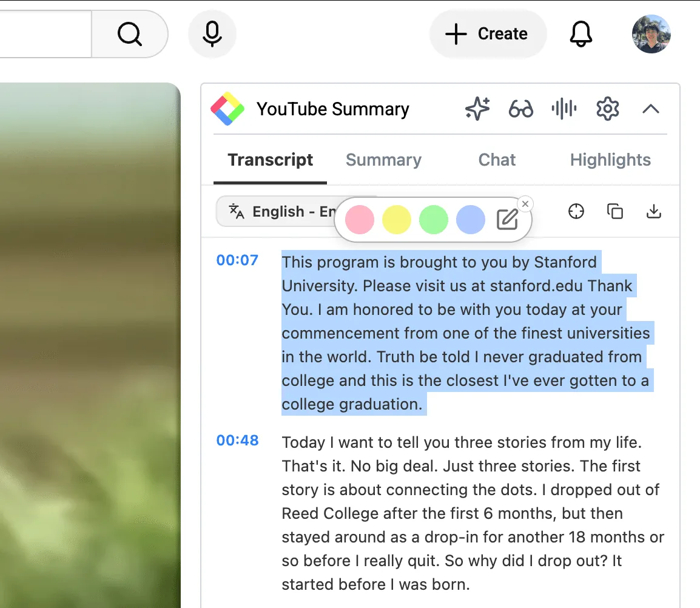
Task: Switch to the Highlights tab
Action: coord(610,160)
